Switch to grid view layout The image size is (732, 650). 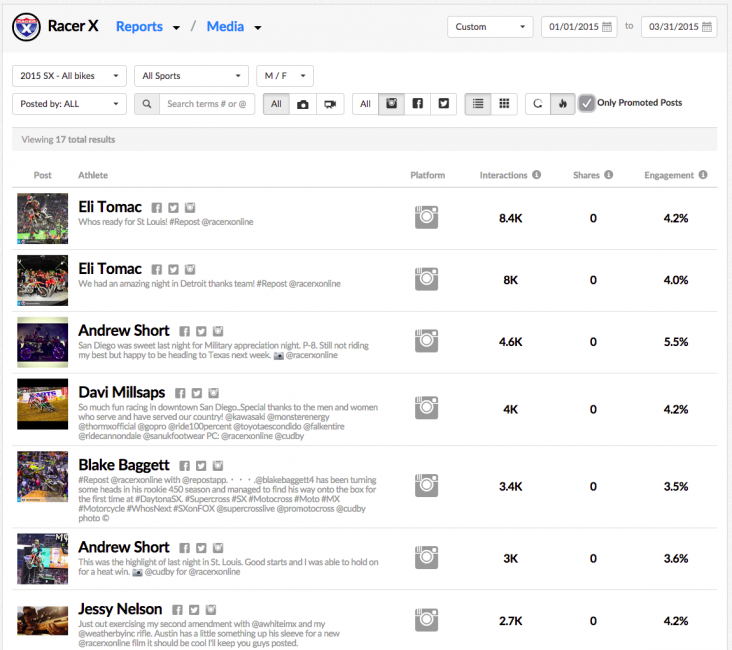504,104
